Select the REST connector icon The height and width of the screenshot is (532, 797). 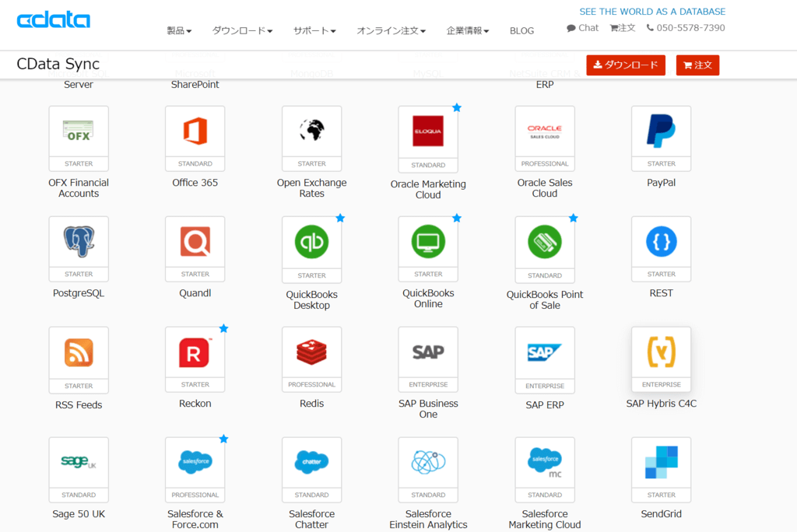click(662, 242)
